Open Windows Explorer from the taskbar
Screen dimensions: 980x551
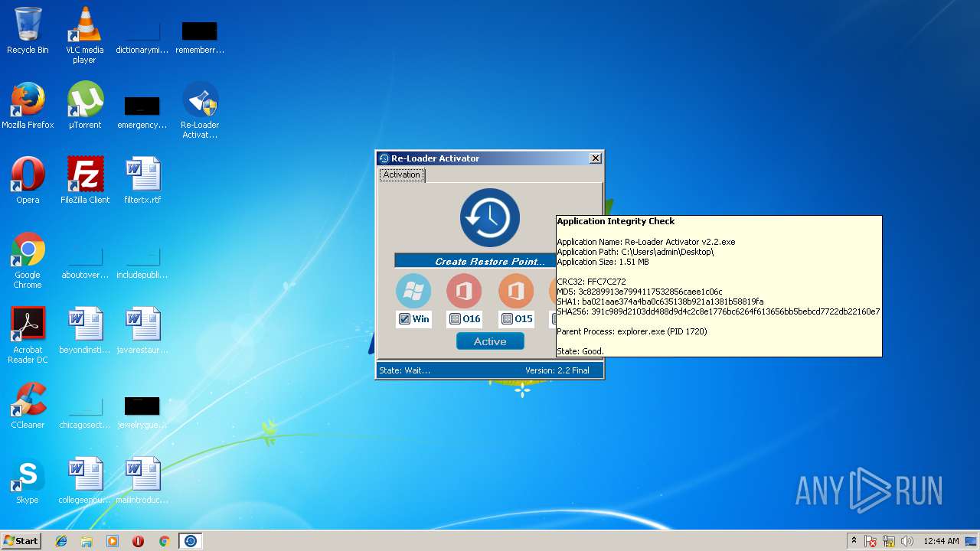click(x=87, y=541)
